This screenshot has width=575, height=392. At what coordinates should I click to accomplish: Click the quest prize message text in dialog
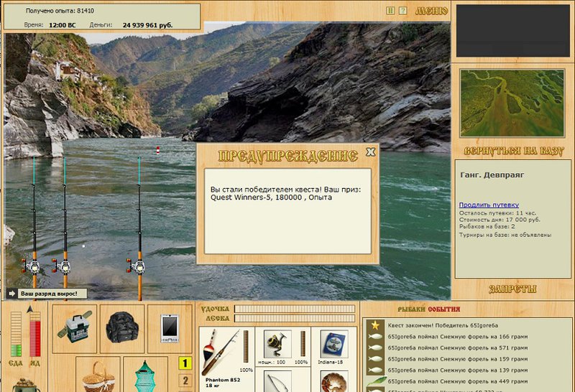pos(285,193)
